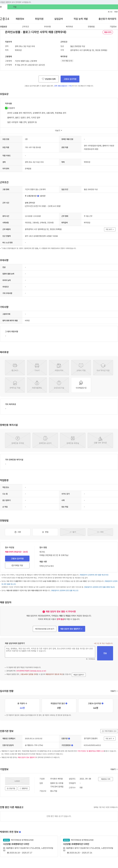This screenshot has width=118, height=868.
Task: Click info icon next to 취업알선기관 알선
Action: [66, 704]
